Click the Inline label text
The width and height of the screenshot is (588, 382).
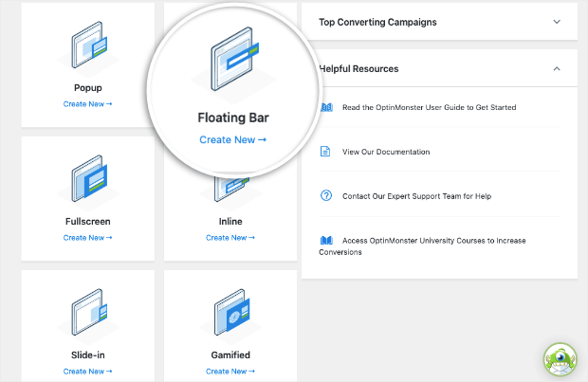(230, 222)
